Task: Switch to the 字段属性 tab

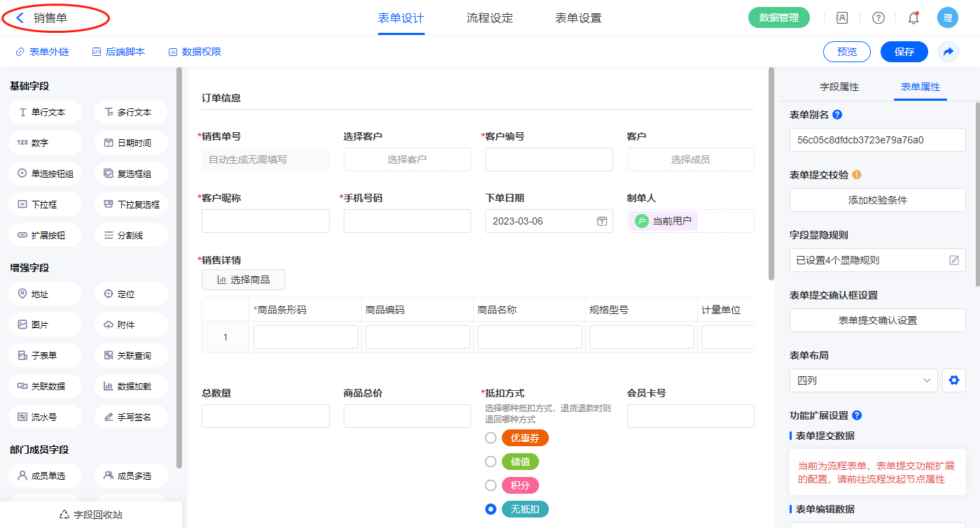Action: pyautogui.click(x=839, y=87)
